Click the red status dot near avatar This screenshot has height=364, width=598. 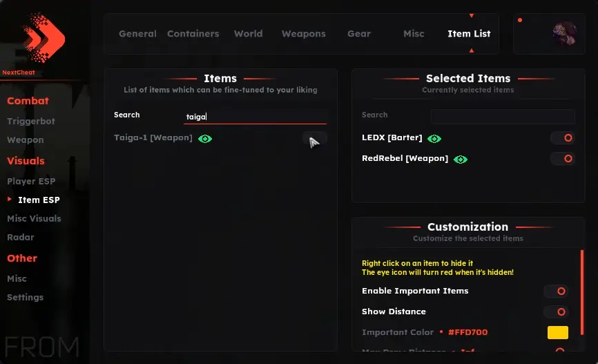point(520,20)
